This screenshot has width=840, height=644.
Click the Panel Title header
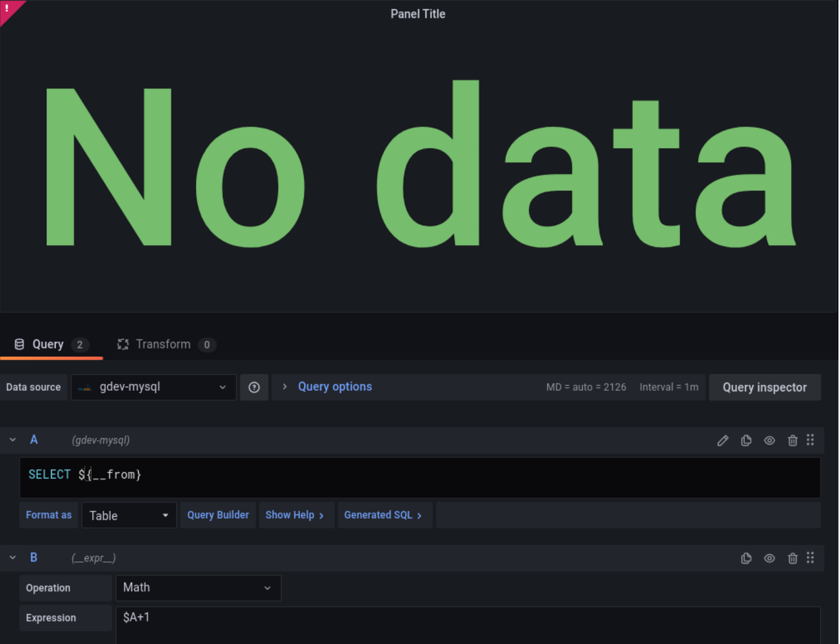pyautogui.click(x=418, y=14)
